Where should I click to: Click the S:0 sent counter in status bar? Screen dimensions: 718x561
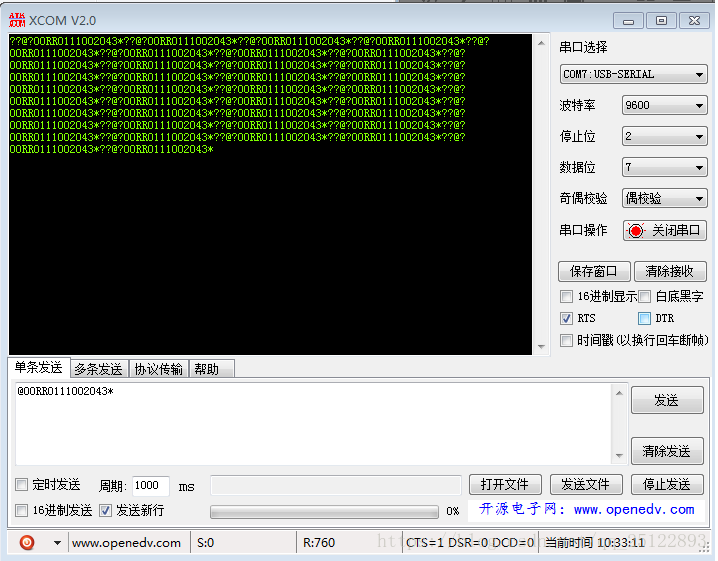(206, 543)
